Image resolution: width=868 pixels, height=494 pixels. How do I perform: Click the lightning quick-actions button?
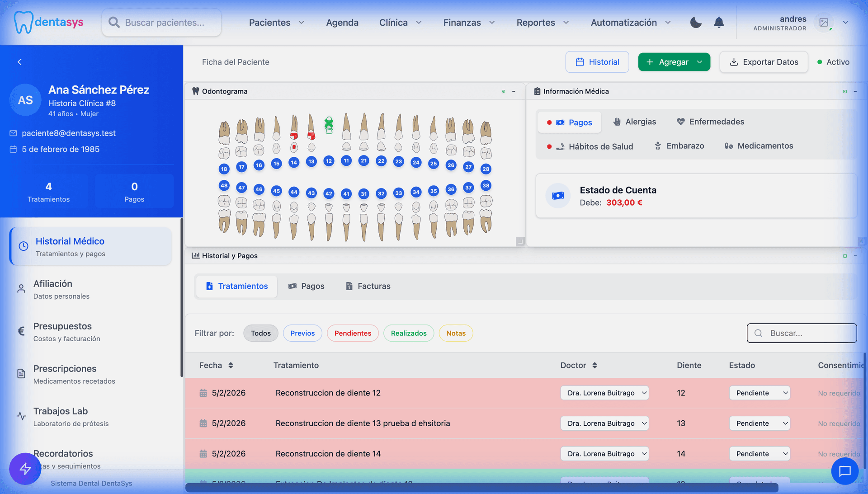25,469
